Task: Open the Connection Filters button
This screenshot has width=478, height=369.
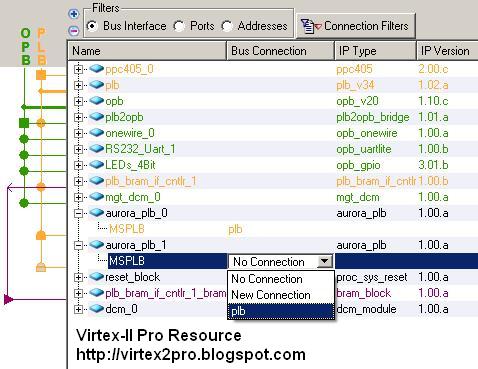Action: click(x=356, y=26)
